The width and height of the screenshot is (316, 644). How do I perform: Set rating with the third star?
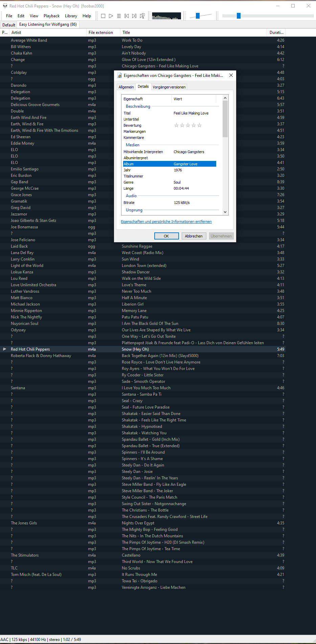click(188, 125)
